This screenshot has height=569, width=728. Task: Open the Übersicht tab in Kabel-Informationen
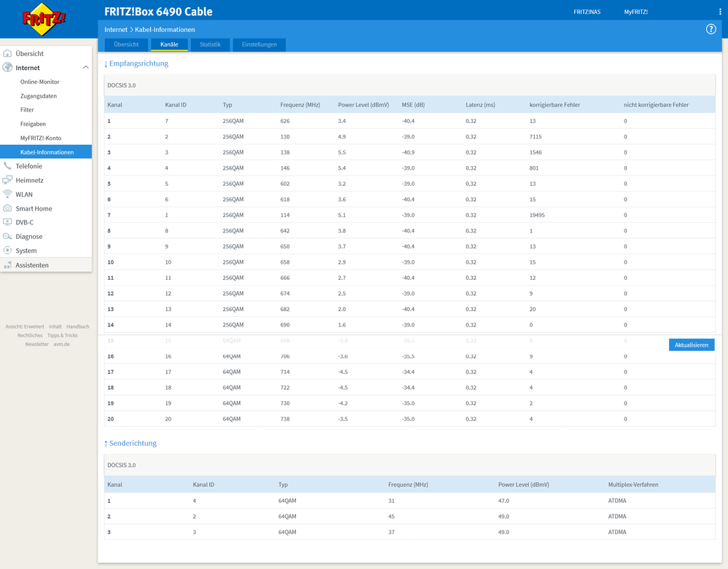click(126, 44)
